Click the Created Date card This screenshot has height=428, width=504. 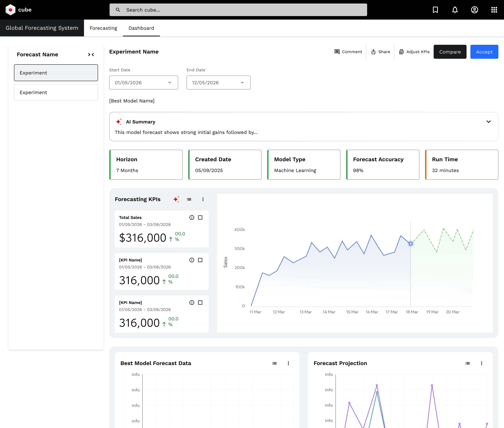coord(225,165)
